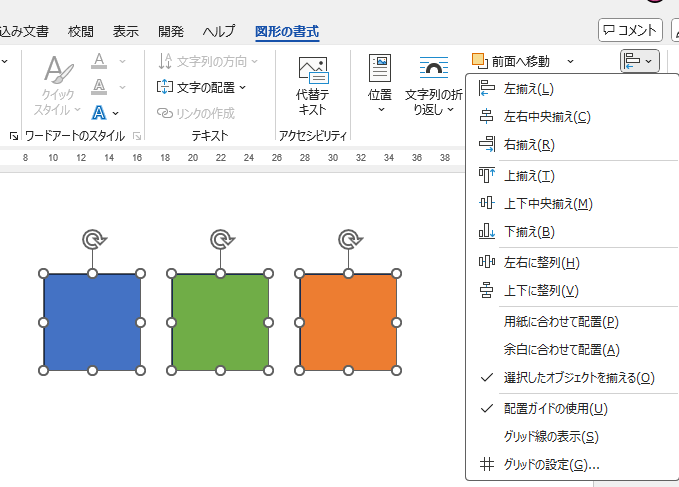This screenshot has width=679, height=487.
Task: Click the 上下中央揃え middle align icon
Action: click(x=486, y=203)
